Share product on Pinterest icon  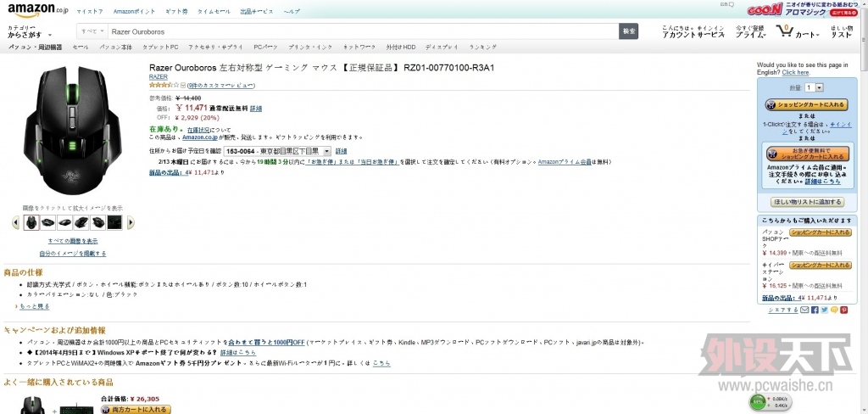[x=843, y=310]
